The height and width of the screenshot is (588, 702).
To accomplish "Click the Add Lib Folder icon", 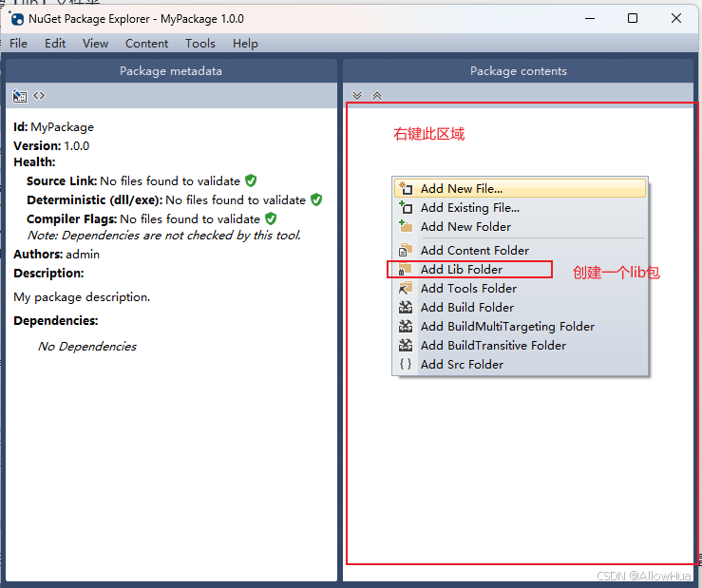I will point(406,269).
